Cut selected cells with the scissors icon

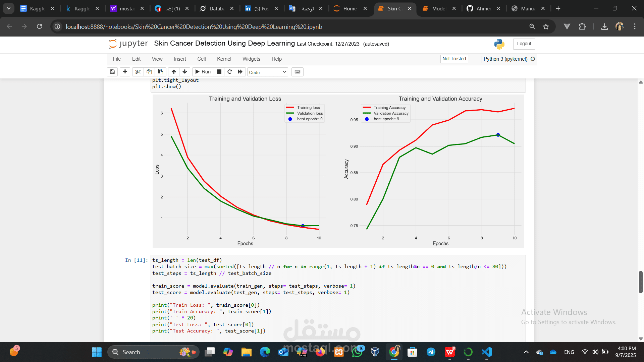click(x=138, y=72)
